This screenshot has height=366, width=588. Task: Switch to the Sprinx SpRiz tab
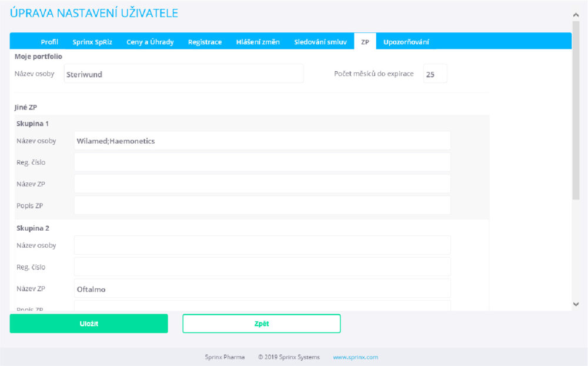92,42
